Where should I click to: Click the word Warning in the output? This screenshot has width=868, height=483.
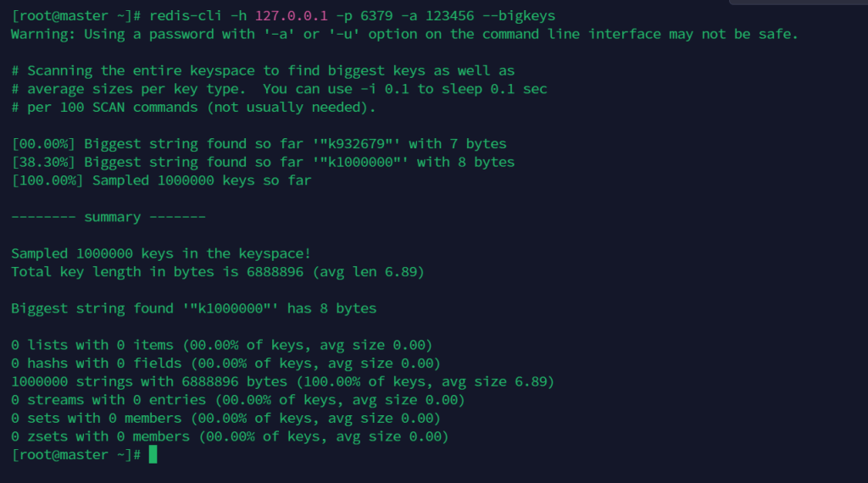click(x=39, y=34)
